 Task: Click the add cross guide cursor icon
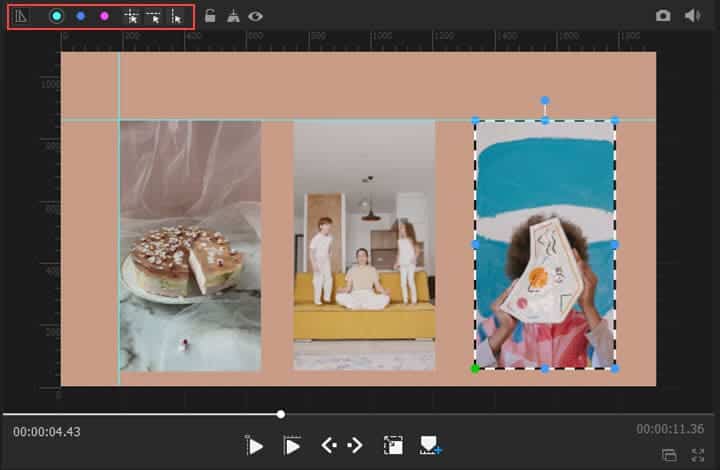click(130, 16)
